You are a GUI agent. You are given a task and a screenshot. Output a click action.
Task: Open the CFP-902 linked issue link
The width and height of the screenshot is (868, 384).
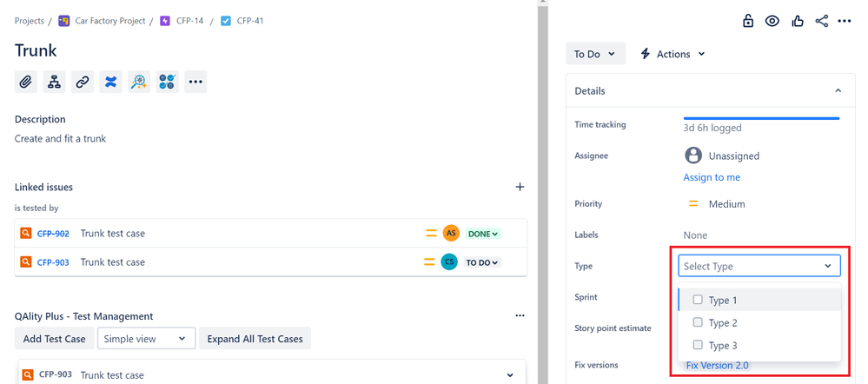click(53, 234)
